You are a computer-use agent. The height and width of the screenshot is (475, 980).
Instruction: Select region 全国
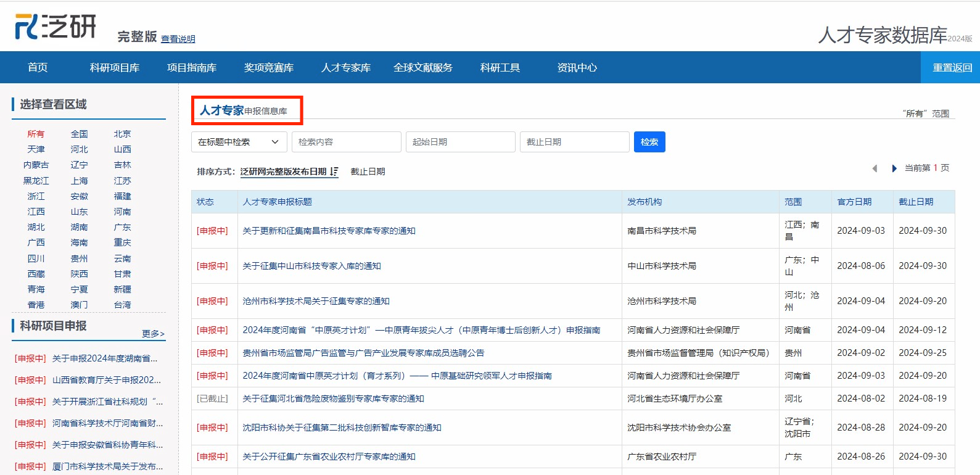79,134
